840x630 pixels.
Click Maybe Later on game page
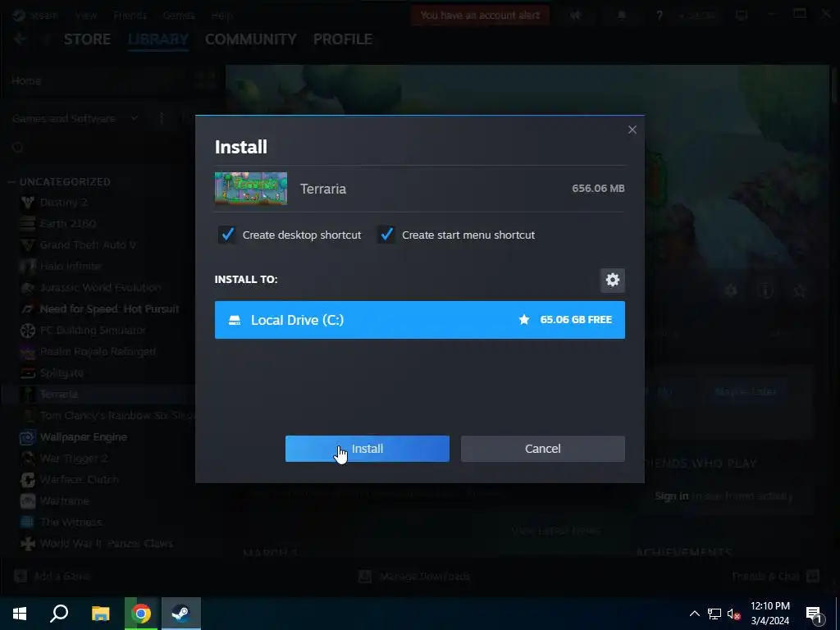click(x=745, y=391)
